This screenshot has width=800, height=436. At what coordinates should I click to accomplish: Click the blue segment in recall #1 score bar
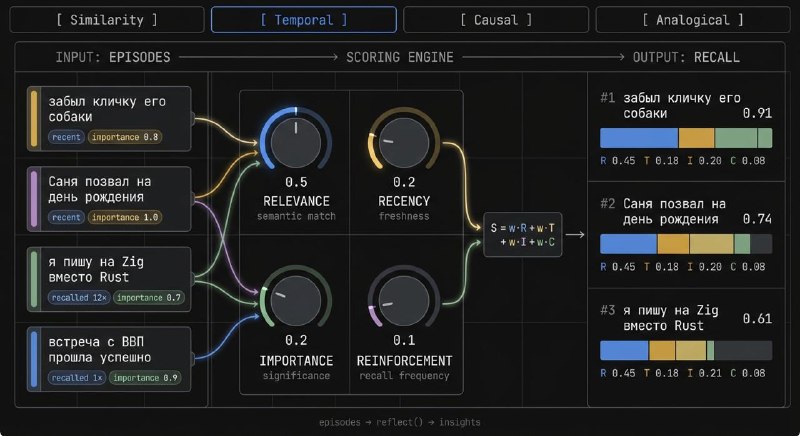pos(639,138)
